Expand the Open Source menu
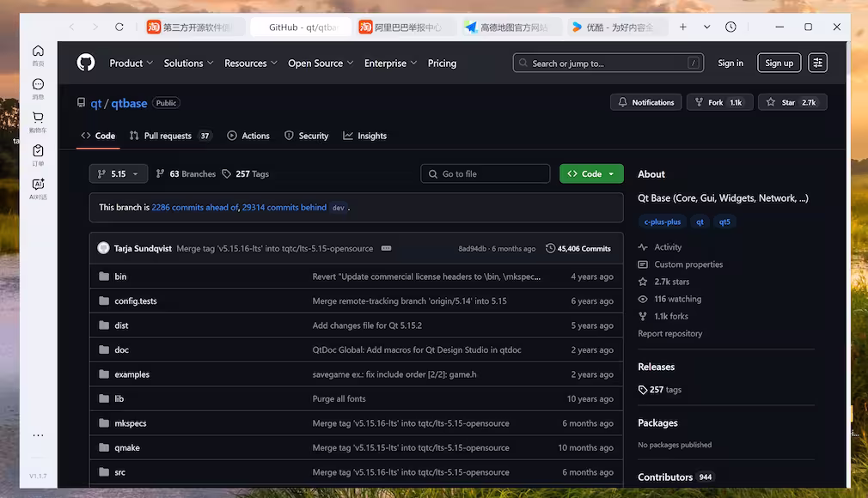This screenshot has height=498, width=868. (321, 63)
